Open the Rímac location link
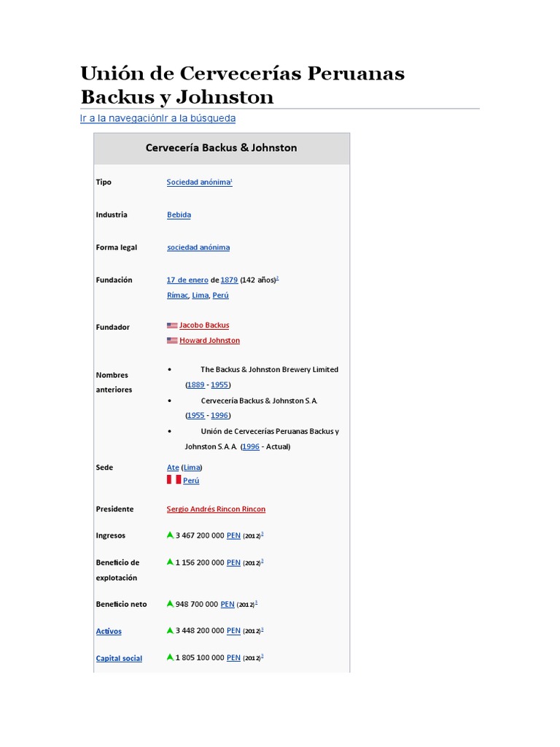The width and height of the screenshot is (560, 747). 178,295
